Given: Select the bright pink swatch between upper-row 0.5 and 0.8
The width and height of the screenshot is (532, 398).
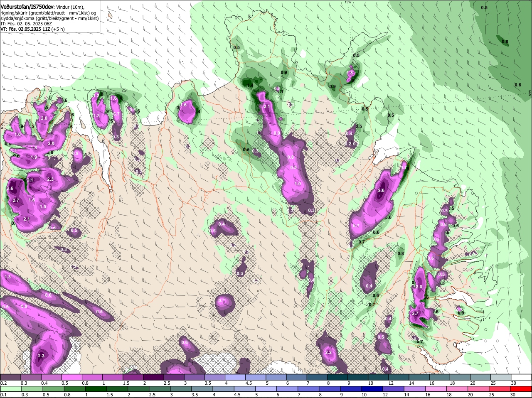Looking at the screenshot, I should coord(71,377).
